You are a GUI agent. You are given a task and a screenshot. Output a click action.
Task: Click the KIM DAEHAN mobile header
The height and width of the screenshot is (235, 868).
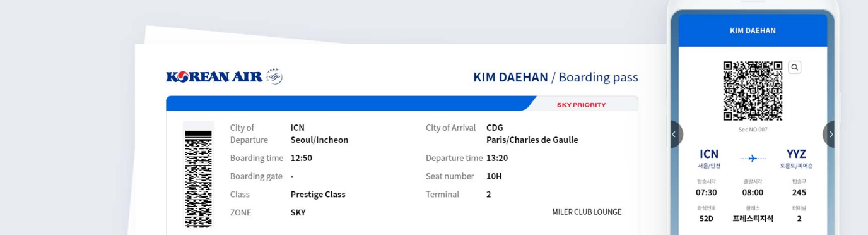click(x=753, y=30)
